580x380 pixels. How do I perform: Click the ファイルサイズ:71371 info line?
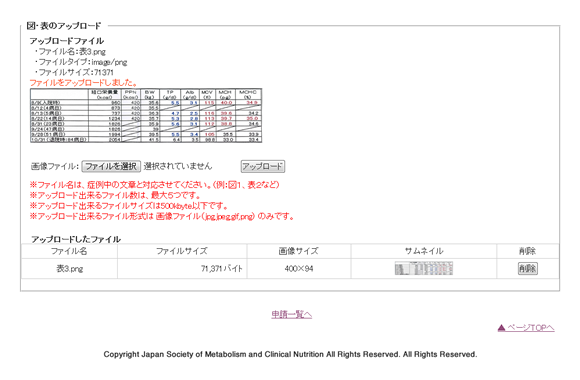(x=74, y=72)
